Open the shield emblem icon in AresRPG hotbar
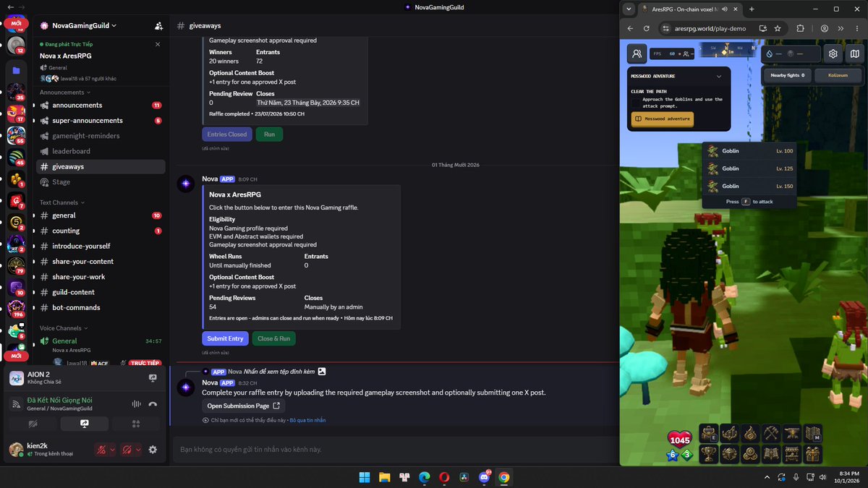This screenshot has width=868, height=488. 730,454
